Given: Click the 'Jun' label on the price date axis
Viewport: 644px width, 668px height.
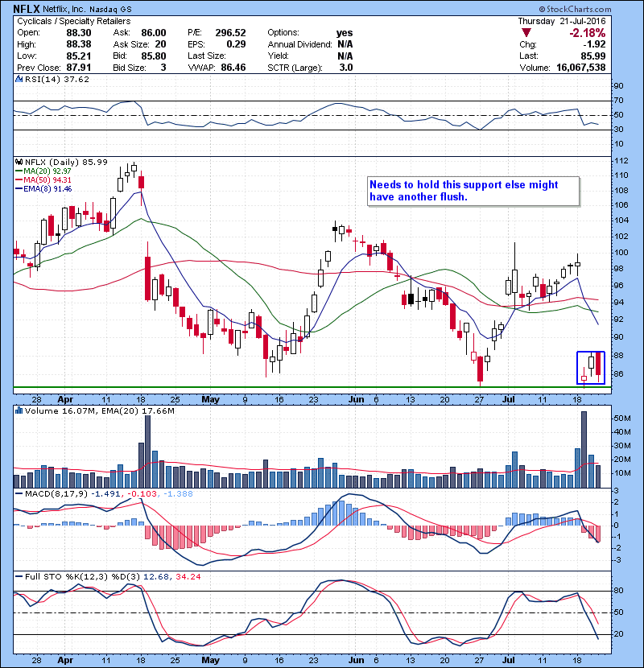Looking at the screenshot, I should coord(357,399).
